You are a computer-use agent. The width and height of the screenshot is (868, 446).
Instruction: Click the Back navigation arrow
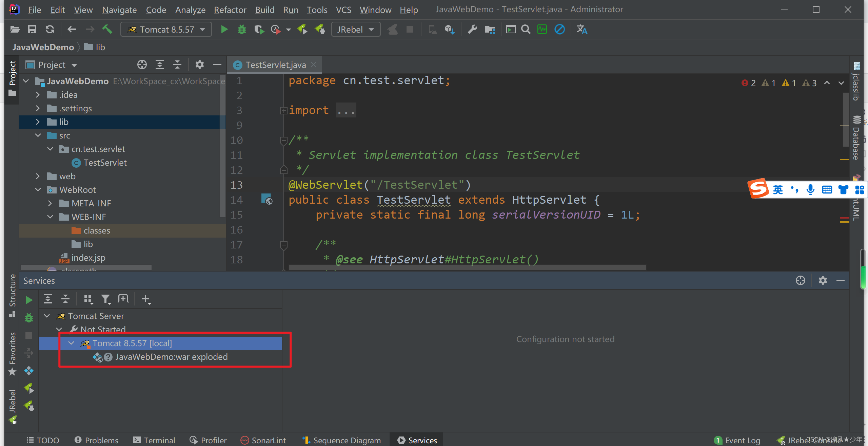[72, 30]
